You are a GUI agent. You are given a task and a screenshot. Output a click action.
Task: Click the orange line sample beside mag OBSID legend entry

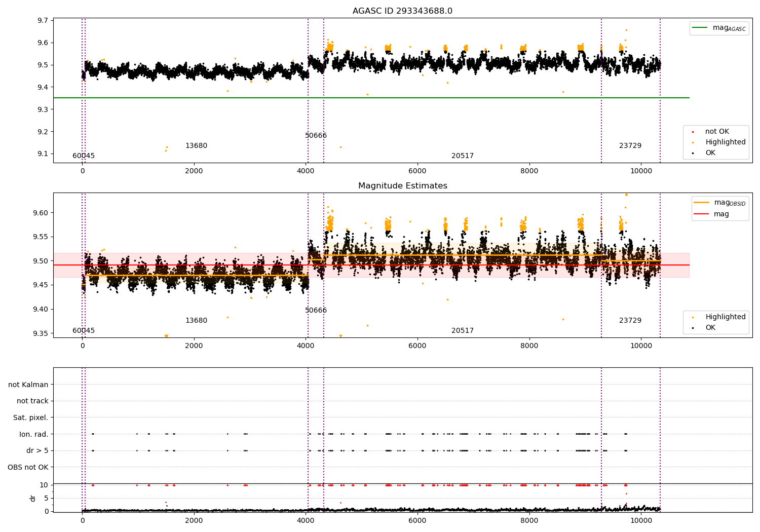pos(702,203)
